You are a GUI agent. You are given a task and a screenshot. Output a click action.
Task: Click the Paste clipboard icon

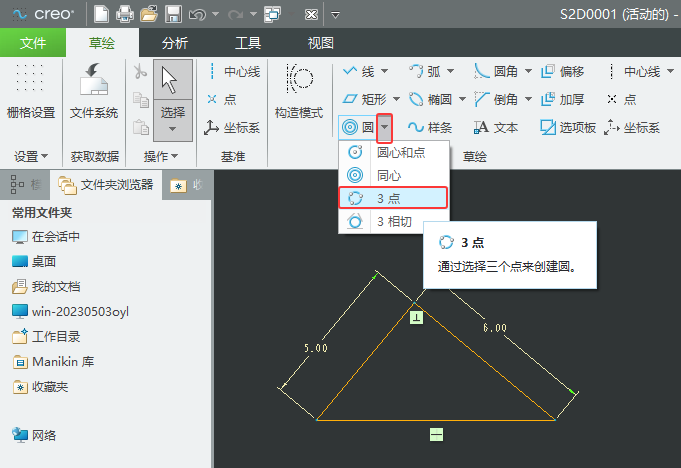140,127
